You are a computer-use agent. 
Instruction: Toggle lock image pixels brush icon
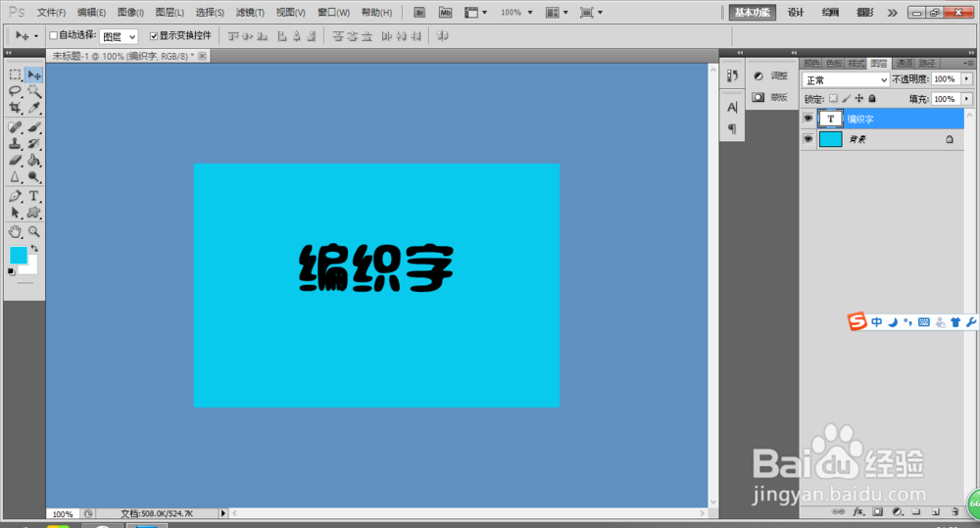click(x=847, y=98)
